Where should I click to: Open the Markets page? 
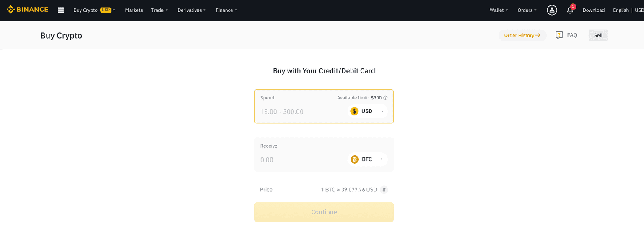point(134,10)
